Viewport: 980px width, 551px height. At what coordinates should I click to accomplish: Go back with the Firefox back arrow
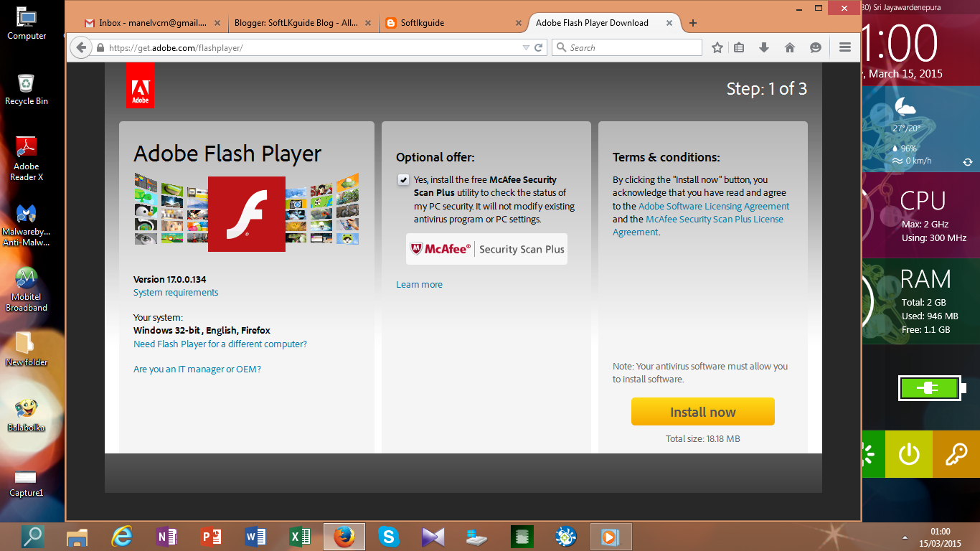coord(81,47)
